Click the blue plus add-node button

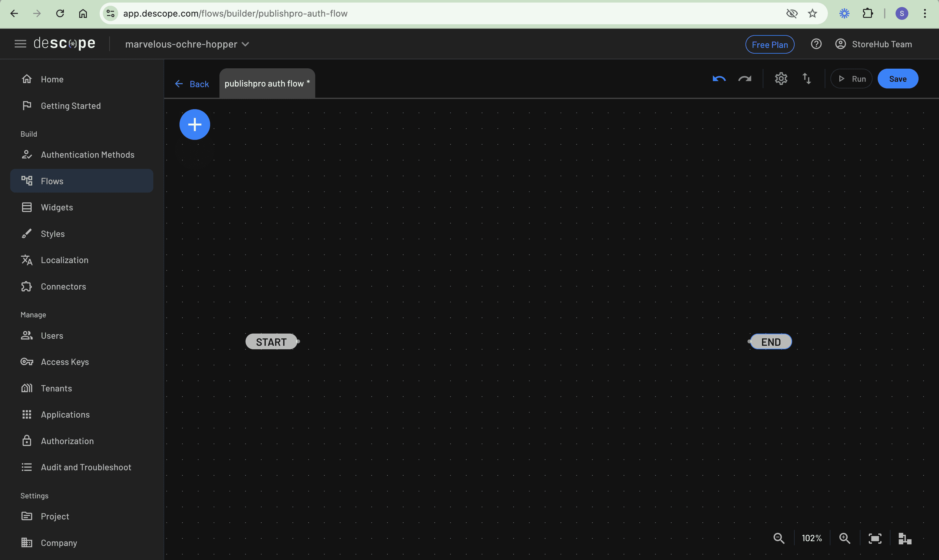195,125
